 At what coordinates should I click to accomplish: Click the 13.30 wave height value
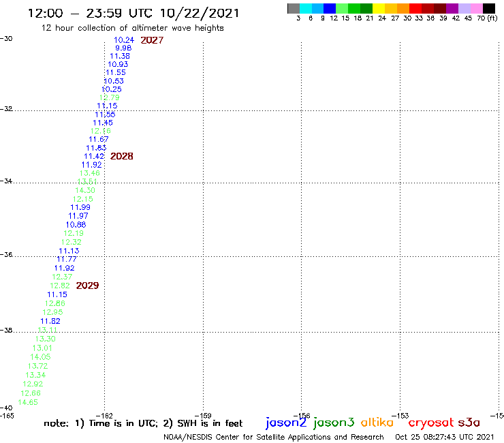pyautogui.click(x=46, y=339)
